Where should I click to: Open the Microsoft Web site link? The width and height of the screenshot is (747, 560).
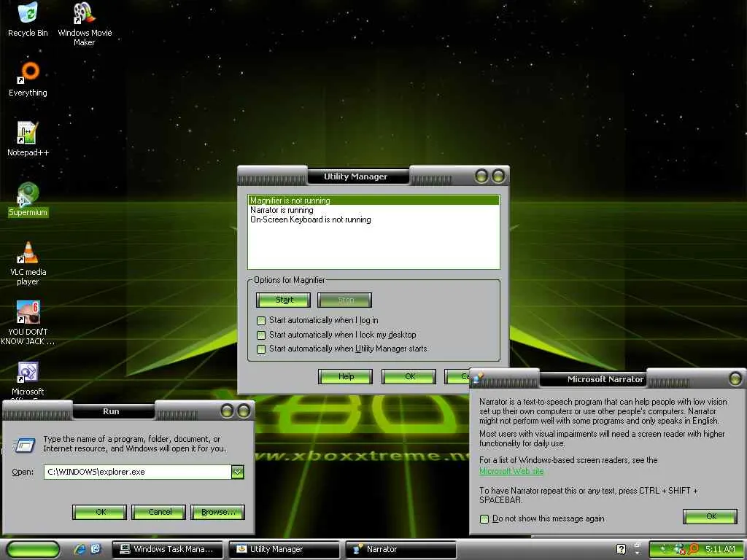(x=511, y=471)
